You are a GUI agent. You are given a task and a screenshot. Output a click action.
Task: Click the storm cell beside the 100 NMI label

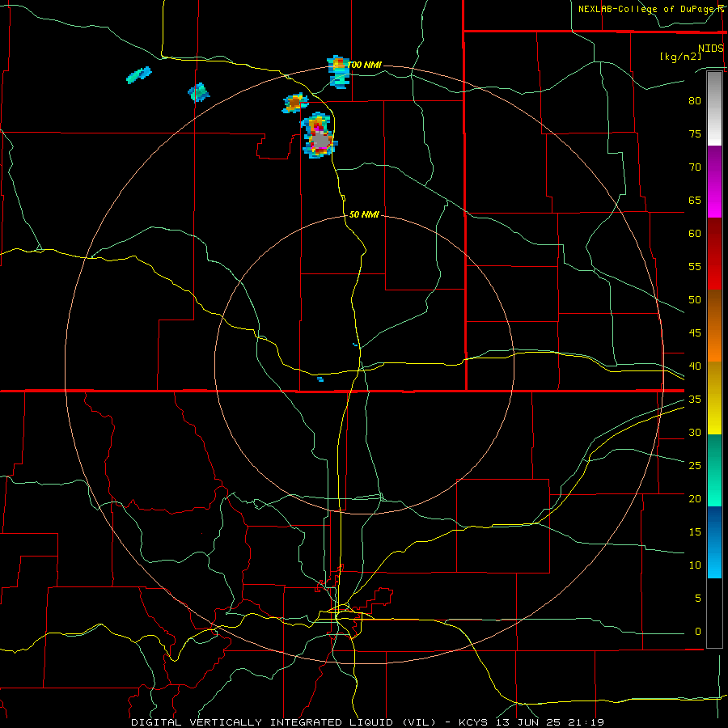click(x=338, y=71)
